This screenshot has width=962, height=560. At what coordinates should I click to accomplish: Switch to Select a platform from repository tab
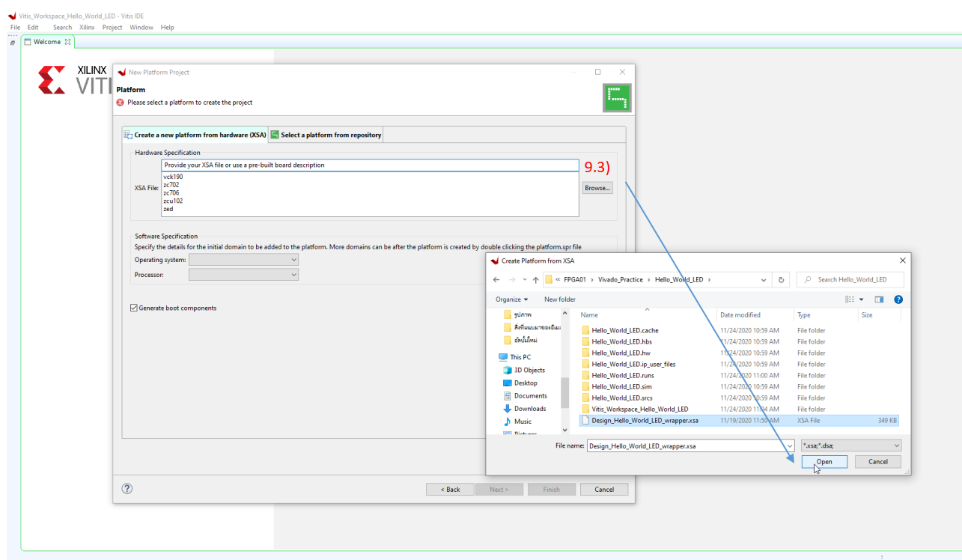pyautogui.click(x=326, y=135)
